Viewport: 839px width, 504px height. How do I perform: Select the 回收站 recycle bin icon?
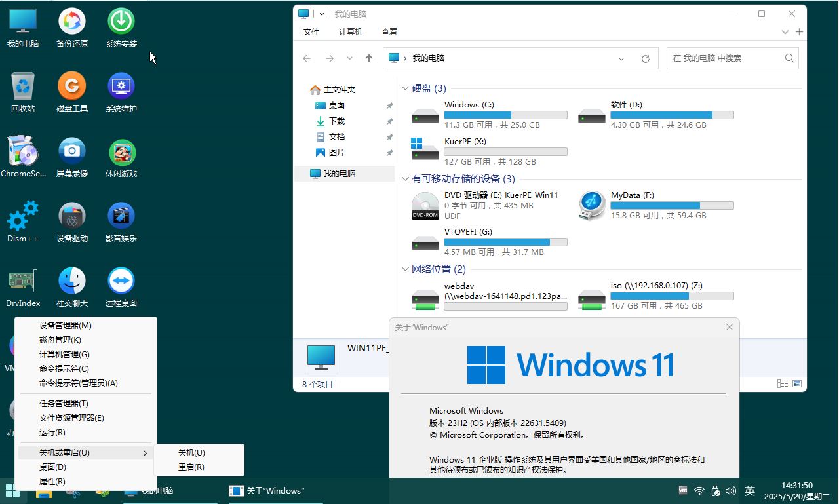[x=23, y=93]
